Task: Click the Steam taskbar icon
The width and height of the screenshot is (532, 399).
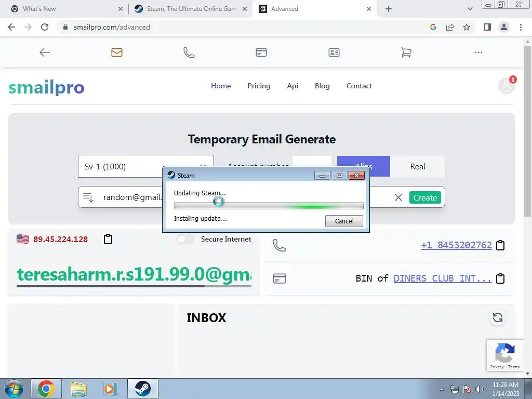Action: coord(143,389)
